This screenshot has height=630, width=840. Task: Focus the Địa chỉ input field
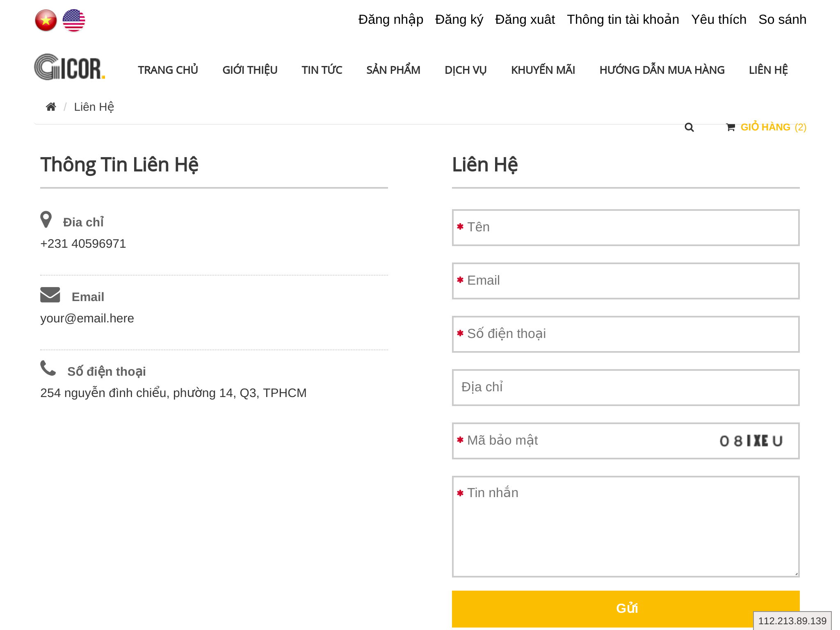tap(625, 388)
